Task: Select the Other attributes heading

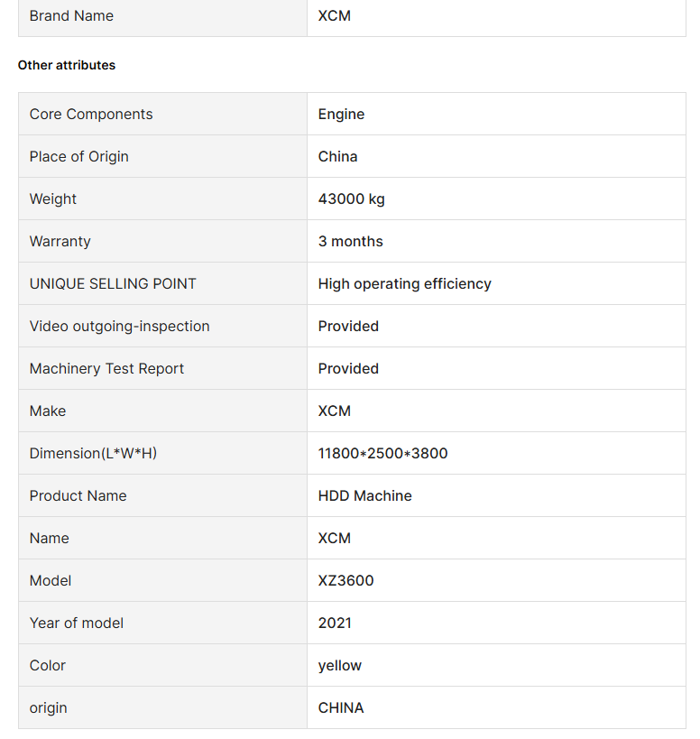Action: [x=67, y=65]
